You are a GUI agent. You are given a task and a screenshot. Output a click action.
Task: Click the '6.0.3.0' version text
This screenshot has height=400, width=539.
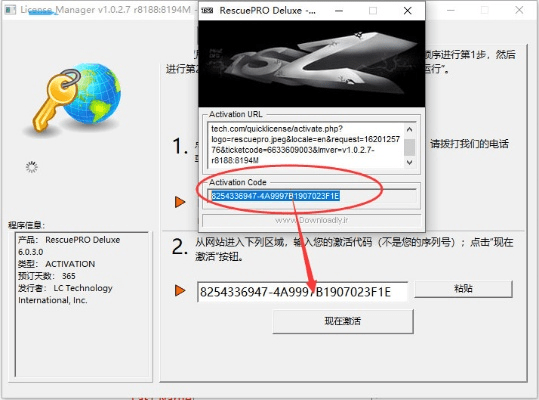[x=31, y=252]
